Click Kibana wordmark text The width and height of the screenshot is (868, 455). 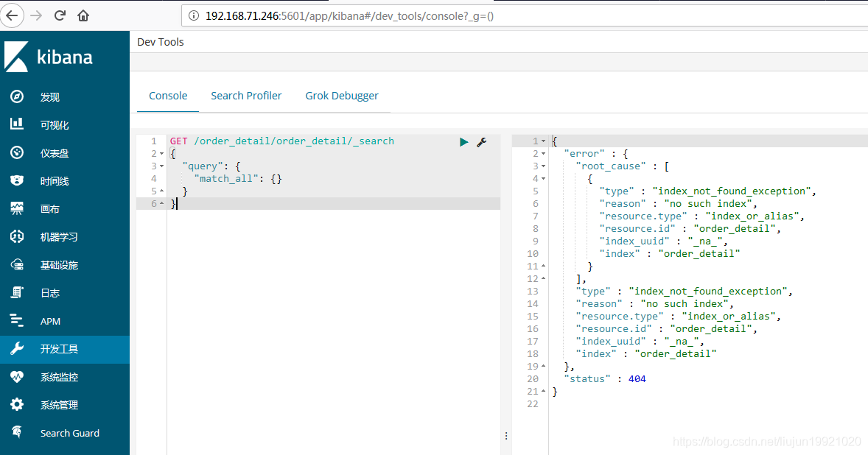tap(65, 57)
